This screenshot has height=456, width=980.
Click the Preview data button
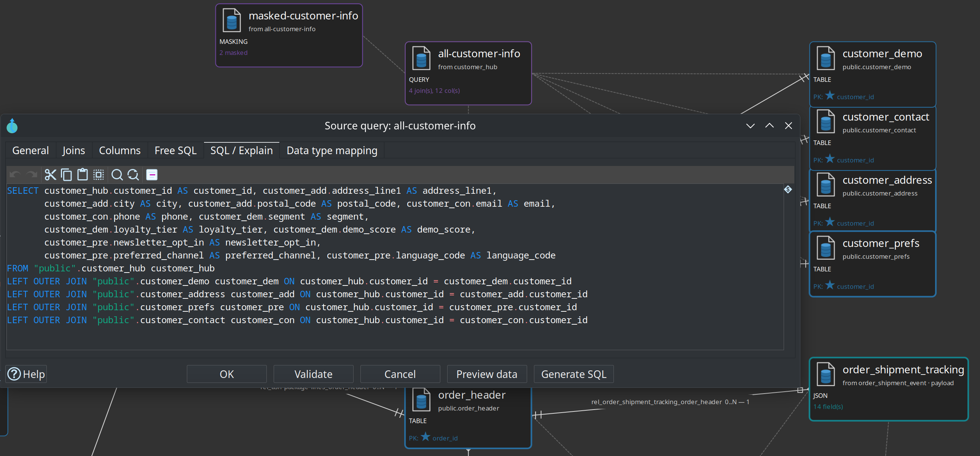pyautogui.click(x=487, y=374)
